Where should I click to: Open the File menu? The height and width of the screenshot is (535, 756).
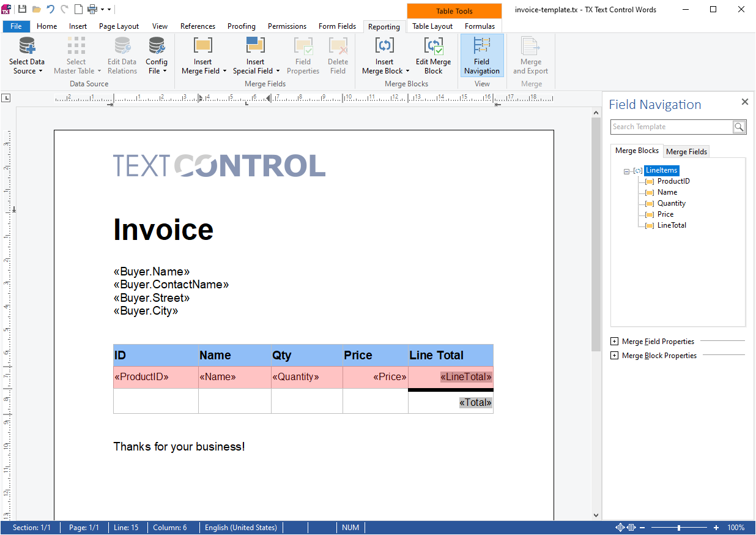click(17, 26)
